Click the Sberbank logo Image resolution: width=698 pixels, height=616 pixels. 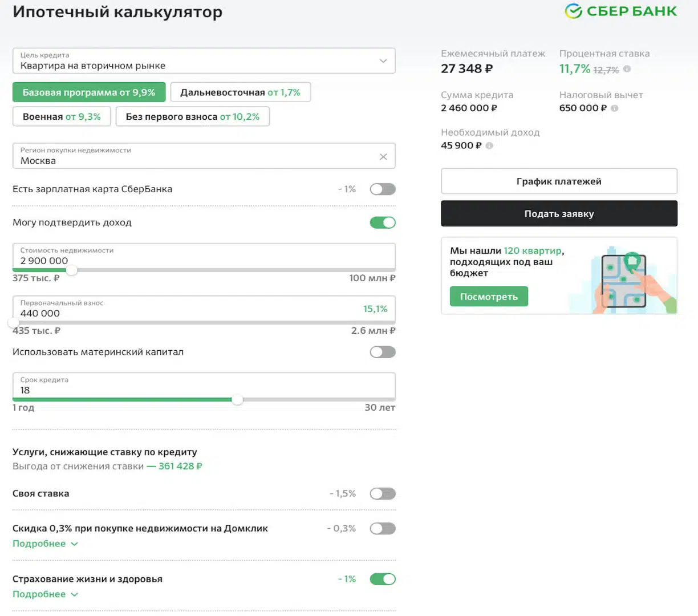tap(620, 11)
